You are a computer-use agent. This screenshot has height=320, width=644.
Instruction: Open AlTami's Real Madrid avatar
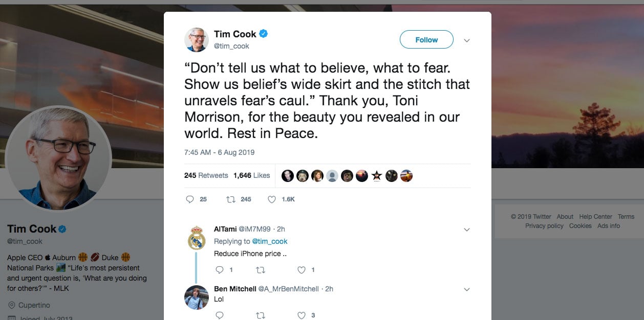point(197,237)
